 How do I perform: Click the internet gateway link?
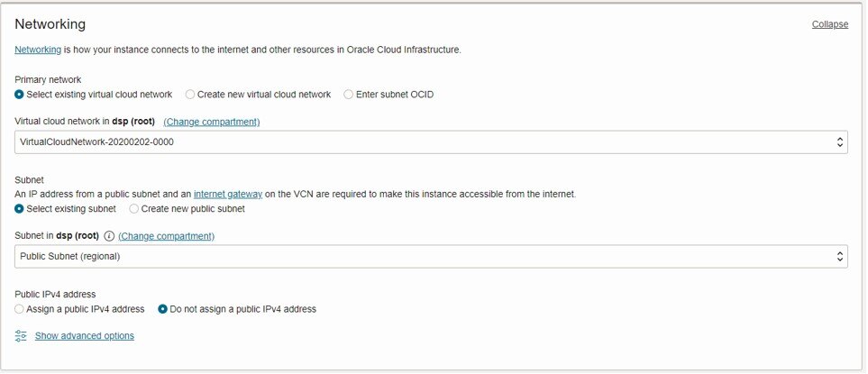228,194
